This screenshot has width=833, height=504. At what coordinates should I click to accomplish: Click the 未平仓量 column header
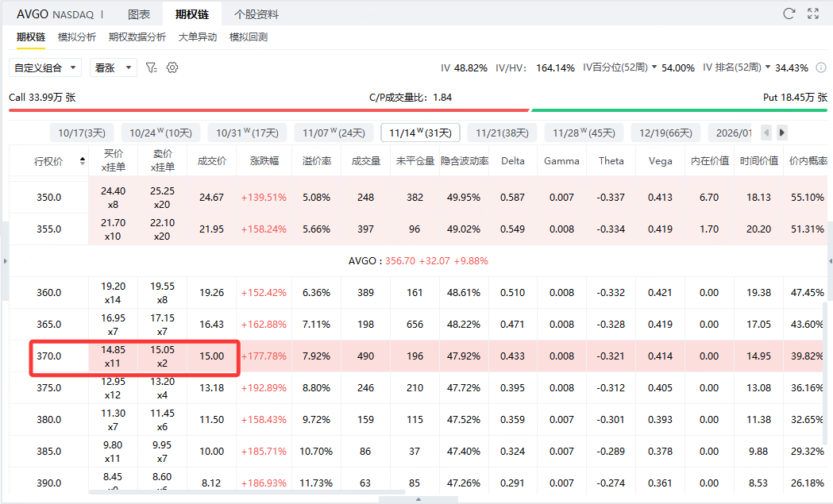coord(415,161)
